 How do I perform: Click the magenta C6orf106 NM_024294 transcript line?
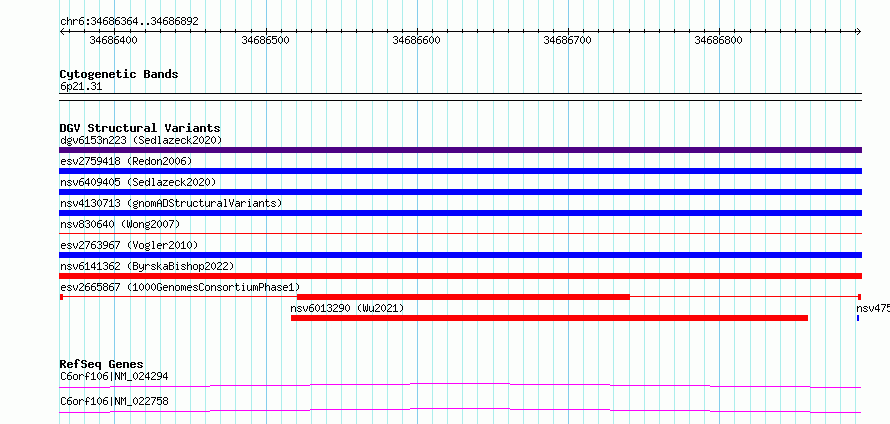460,385
